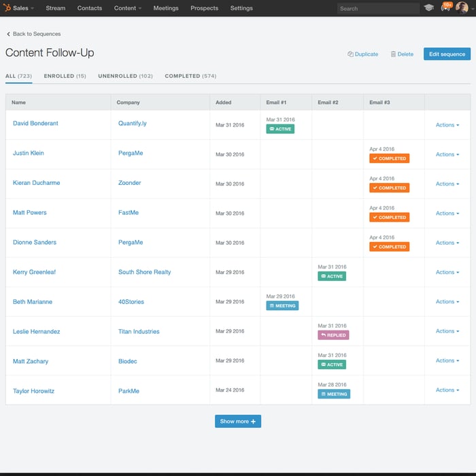Switch to the Enrolled tab

65,76
